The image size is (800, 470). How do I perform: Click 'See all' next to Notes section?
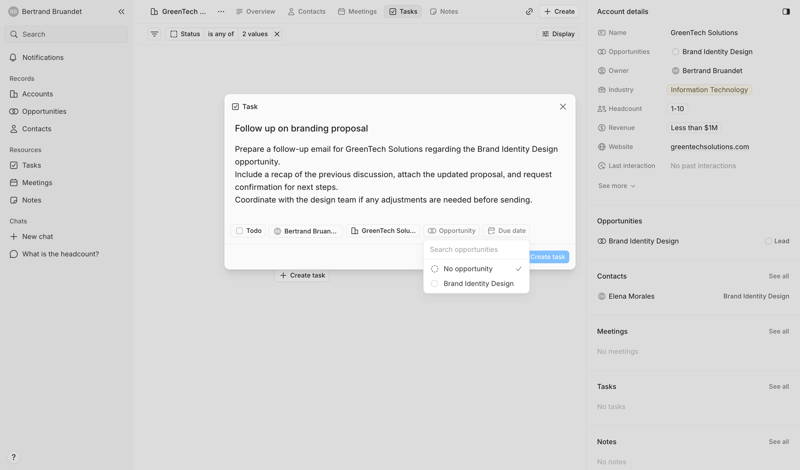pyautogui.click(x=779, y=442)
